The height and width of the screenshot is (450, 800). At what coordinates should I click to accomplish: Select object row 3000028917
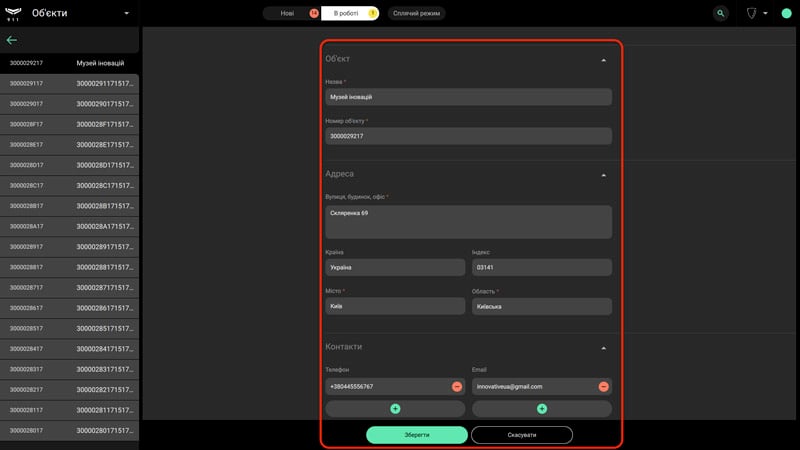[69, 247]
